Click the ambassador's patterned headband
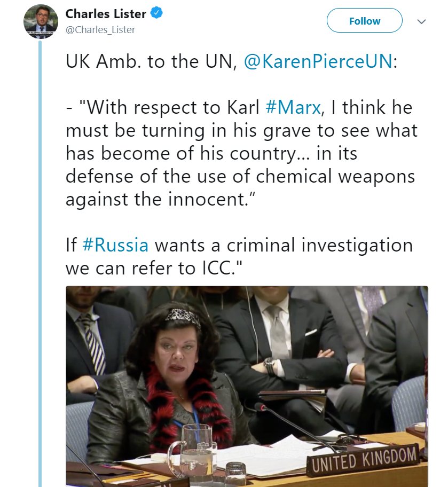This screenshot has width=448, height=487. click(183, 317)
